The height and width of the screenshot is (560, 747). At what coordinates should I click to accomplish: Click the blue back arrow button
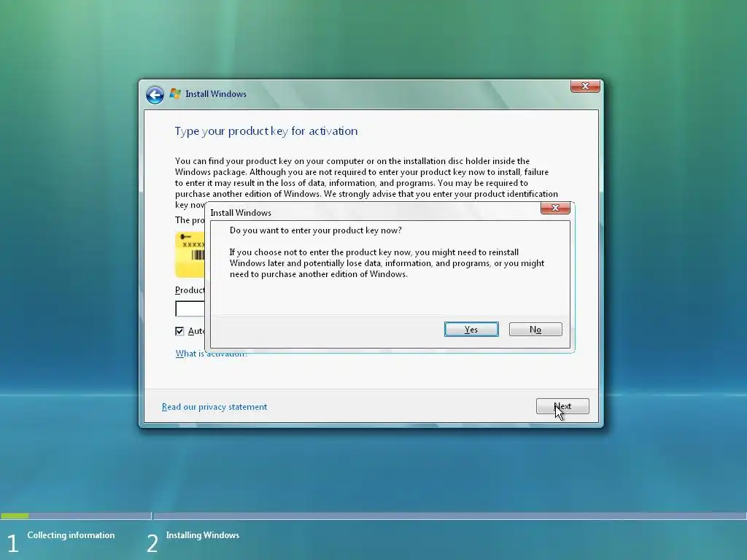155,95
